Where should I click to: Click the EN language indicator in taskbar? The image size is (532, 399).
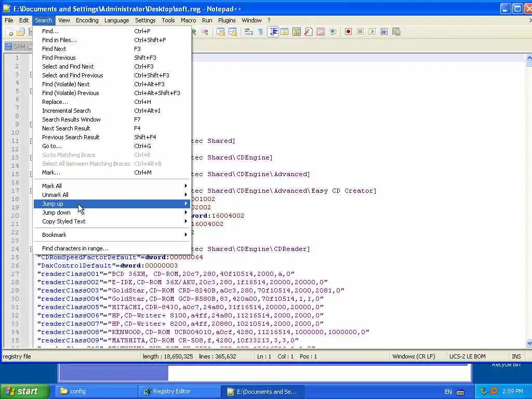click(x=448, y=392)
